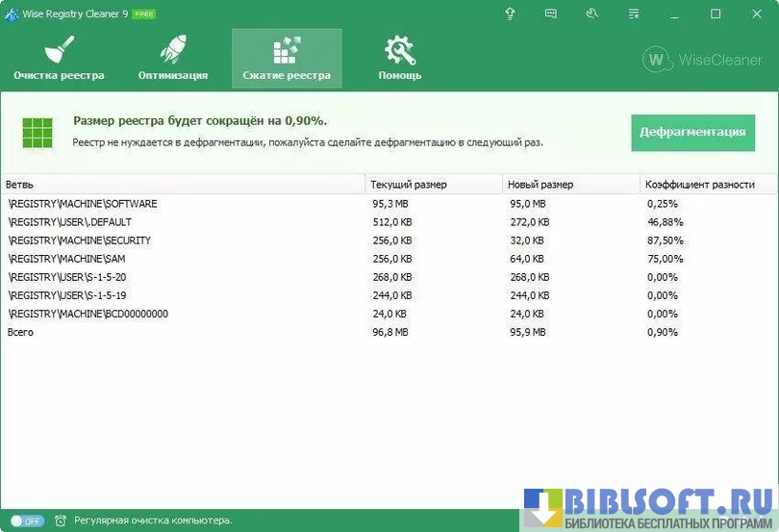Open the Оптимизация rocket tab
The image size is (779, 532).
[x=172, y=58]
